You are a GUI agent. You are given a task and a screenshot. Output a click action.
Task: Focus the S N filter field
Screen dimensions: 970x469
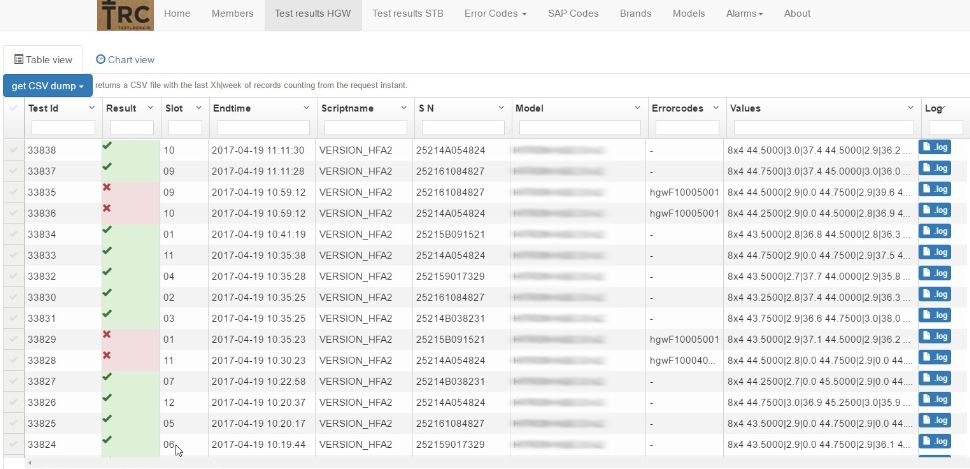[x=463, y=127]
